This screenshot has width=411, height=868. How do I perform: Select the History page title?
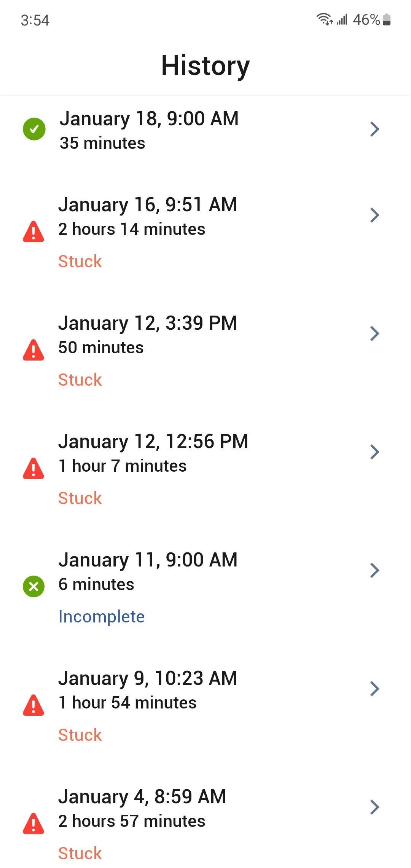(205, 66)
